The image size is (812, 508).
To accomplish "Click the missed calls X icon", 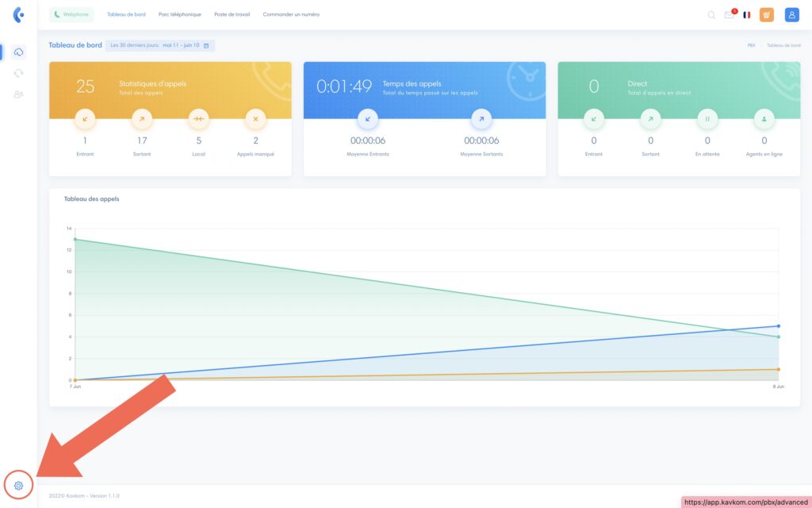I will coord(255,119).
